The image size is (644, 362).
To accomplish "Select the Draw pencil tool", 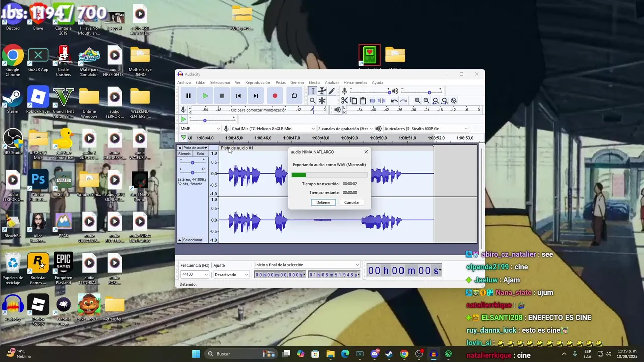I will coord(332,91).
